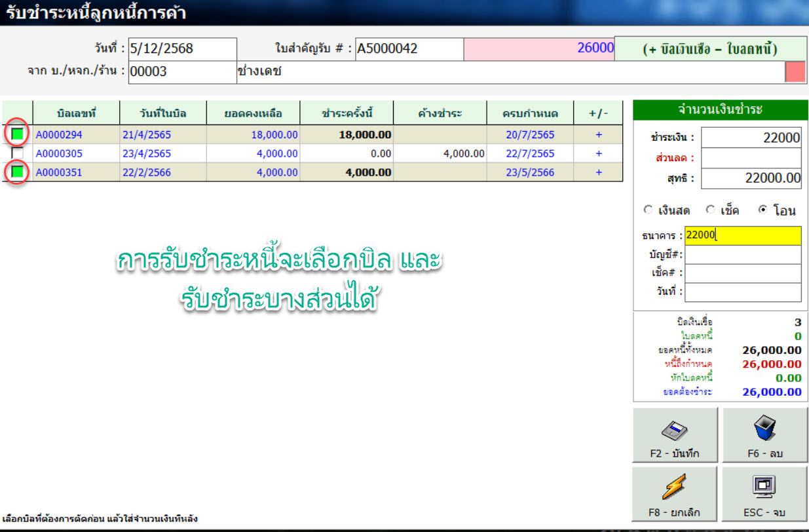This screenshot has width=809, height=532.
Task: Click the pink square beside customer name
Action: pos(795,71)
